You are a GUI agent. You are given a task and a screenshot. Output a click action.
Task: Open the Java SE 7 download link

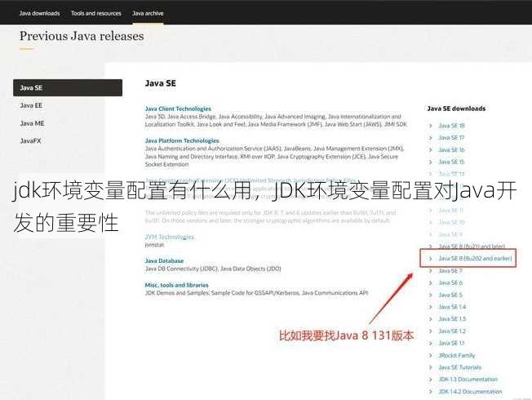point(450,271)
